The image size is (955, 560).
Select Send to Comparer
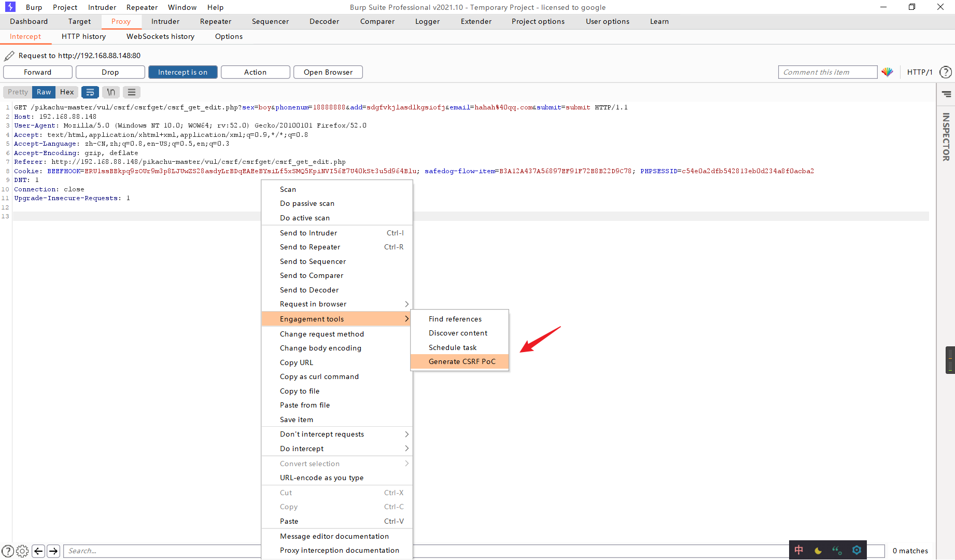click(337, 275)
